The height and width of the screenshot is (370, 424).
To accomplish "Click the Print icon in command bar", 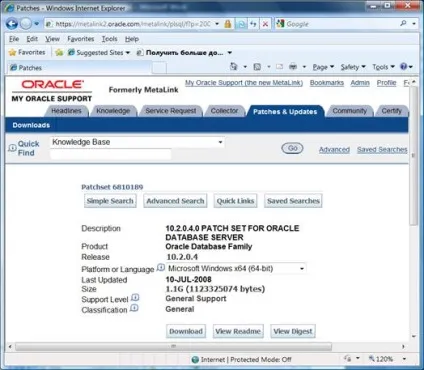I will (293, 67).
